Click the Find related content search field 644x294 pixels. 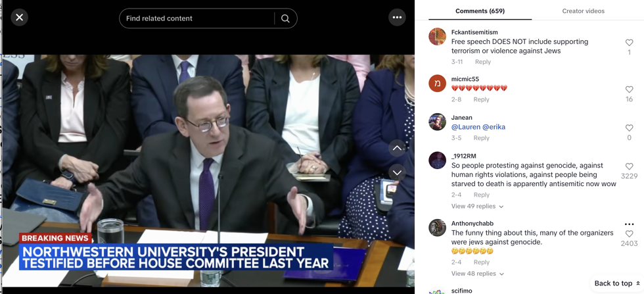coord(197,18)
